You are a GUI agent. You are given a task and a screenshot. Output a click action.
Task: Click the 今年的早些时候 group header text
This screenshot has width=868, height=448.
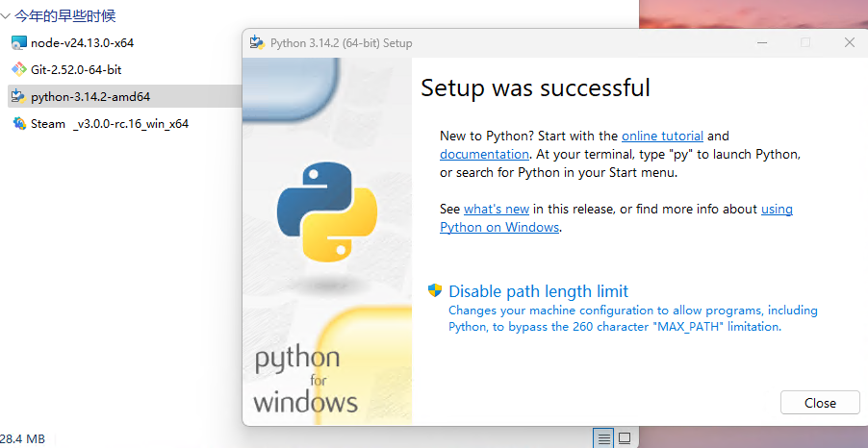[x=65, y=16]
